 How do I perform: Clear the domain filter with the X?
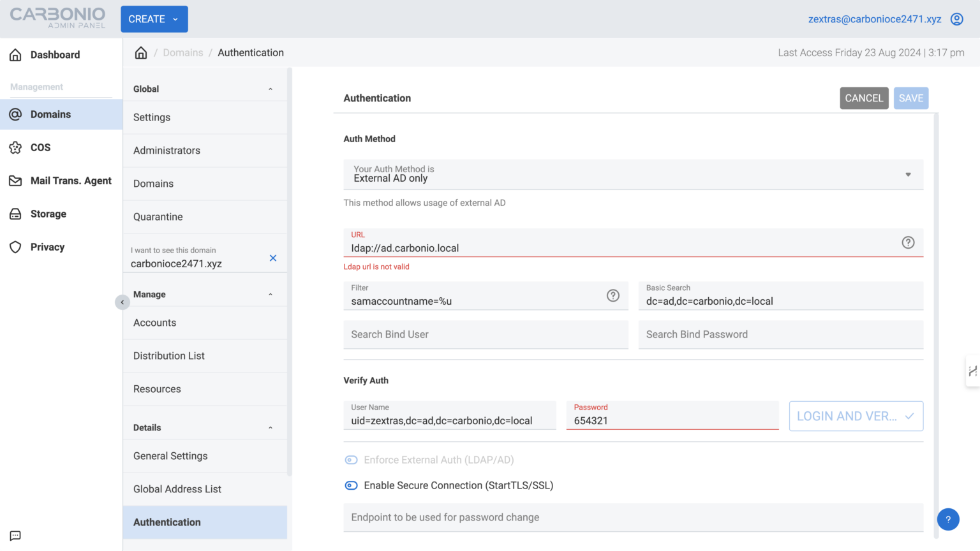point(272,258)
